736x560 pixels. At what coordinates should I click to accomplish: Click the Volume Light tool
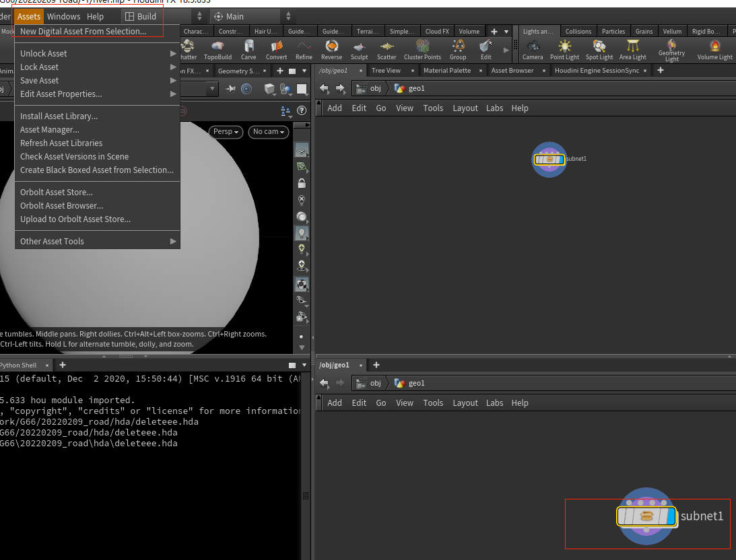[x=714, y=48]
